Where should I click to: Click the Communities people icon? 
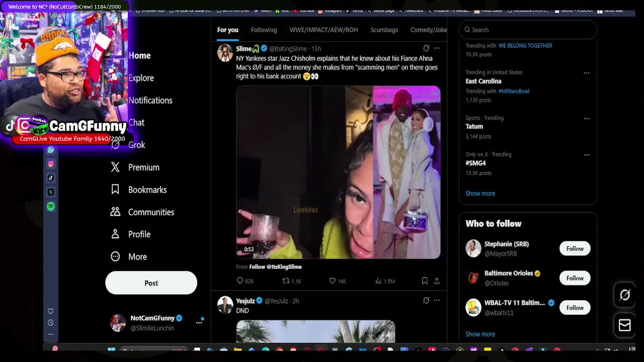pyautogui.click(x=115, y=212)
